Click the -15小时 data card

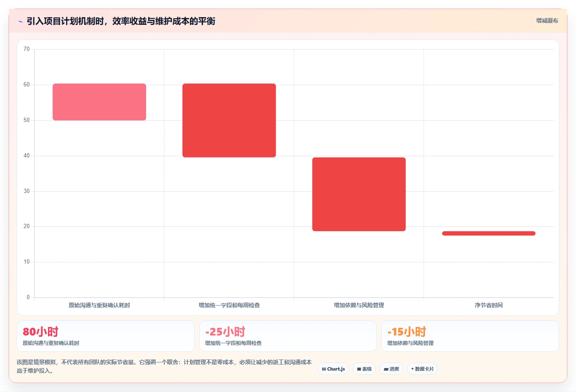(x=470, y=336)
